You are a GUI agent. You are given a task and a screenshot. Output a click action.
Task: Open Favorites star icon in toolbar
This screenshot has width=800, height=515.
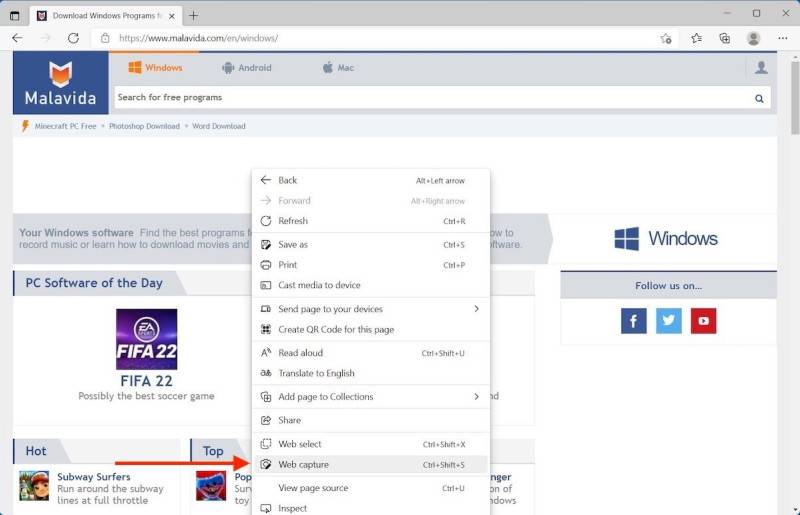tap(696, 38)
